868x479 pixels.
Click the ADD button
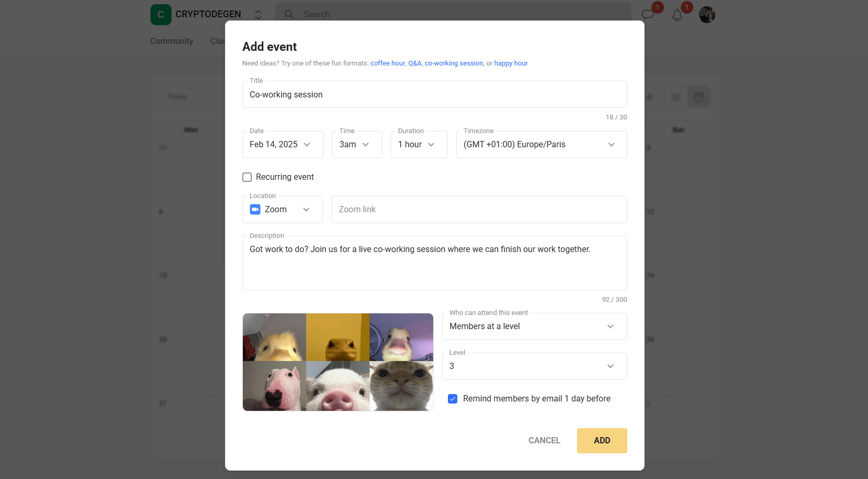point(602,441)
